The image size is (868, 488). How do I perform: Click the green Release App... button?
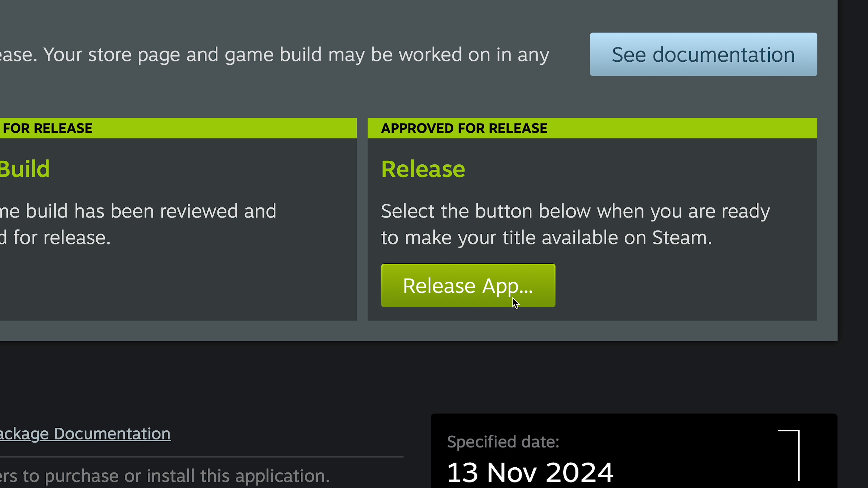point(468,285)
